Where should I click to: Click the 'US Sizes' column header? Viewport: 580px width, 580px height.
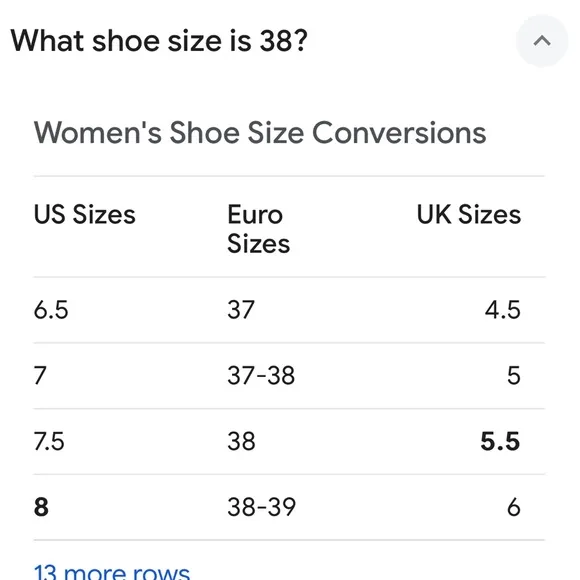click(84, 215)
